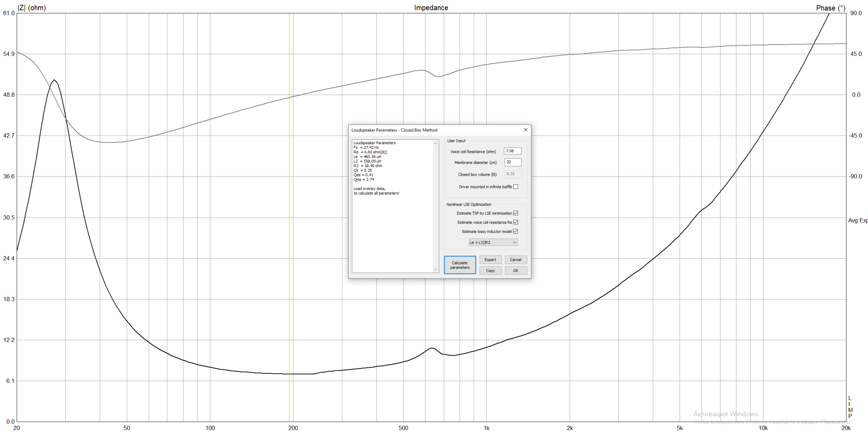Viewport: 868px width, 432px height.
Task: Confirm the dialog with OK
Action: click(516, 271)
